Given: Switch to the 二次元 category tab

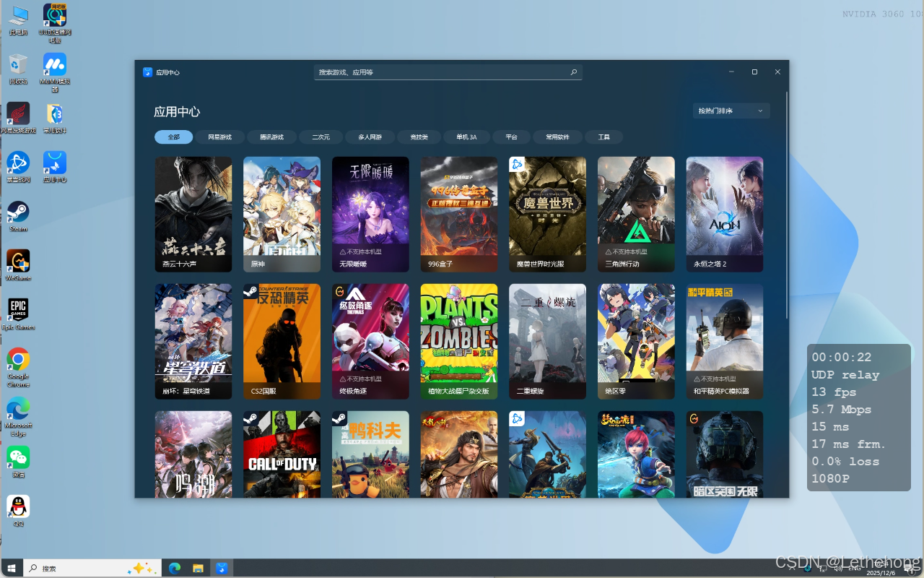Looking at the screenshot, I should (x=321, y=137).
